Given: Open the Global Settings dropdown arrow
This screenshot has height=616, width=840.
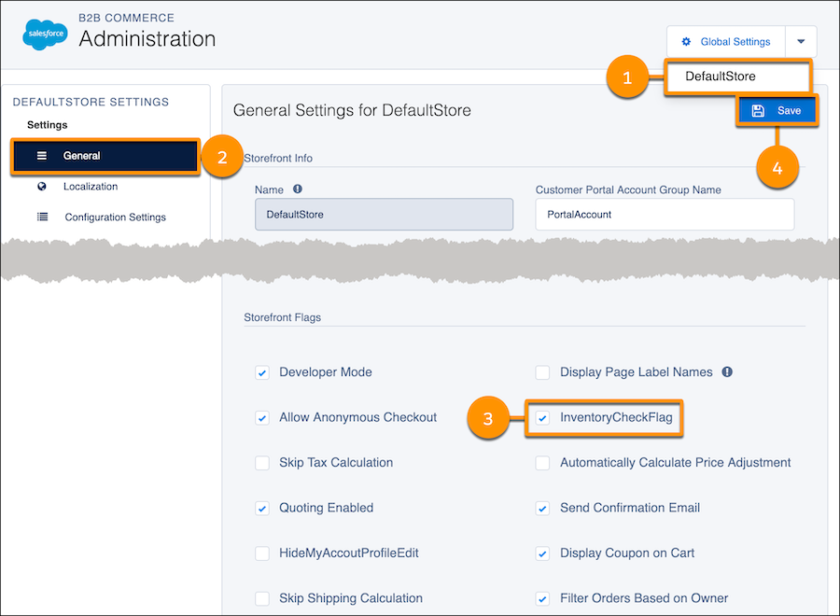Looking at the screenshot, I should click(801, 41).
